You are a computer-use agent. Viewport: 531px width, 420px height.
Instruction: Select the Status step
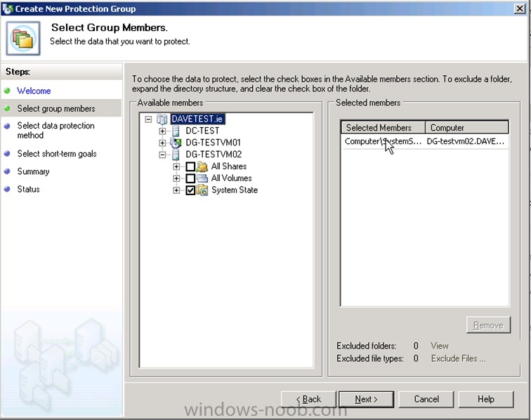[x=28, y=189]
